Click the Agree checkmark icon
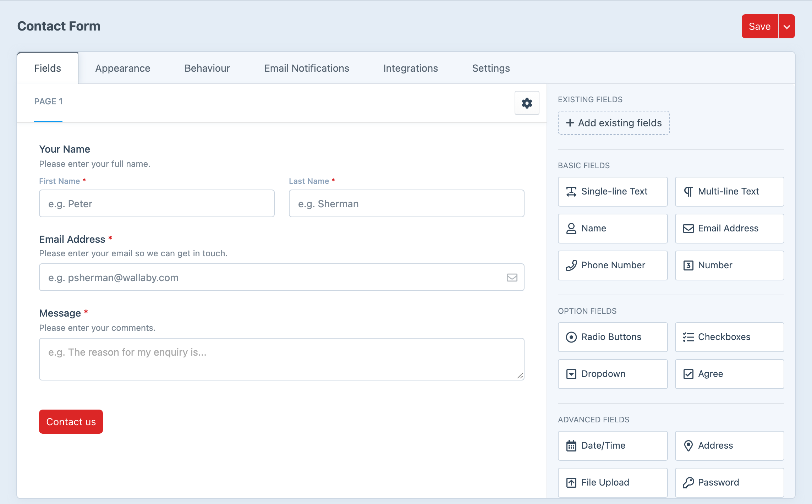The image size is (812, 504). tap(688, 374)
